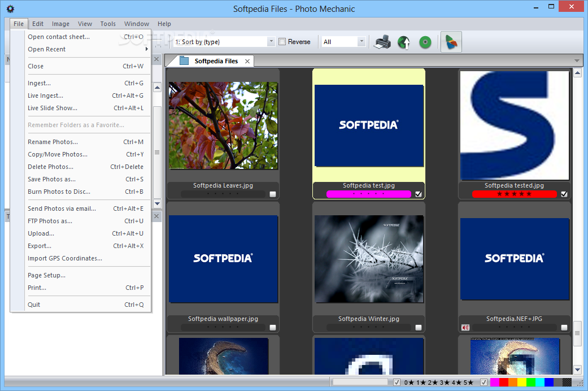Uncheck the tag box on Softpedia test.jpg
588x391 pixels.
(x=418, y=194)
